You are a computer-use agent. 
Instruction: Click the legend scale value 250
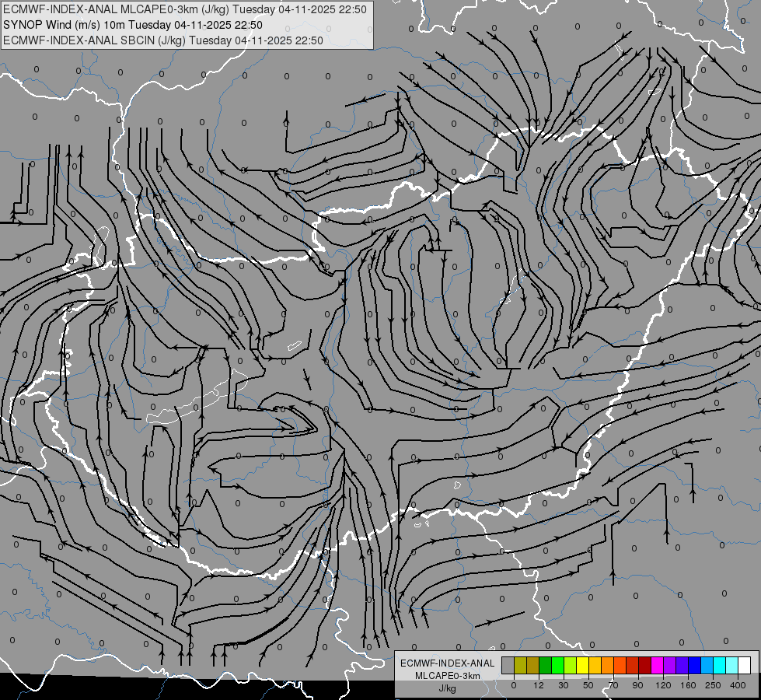click(713, 685)
